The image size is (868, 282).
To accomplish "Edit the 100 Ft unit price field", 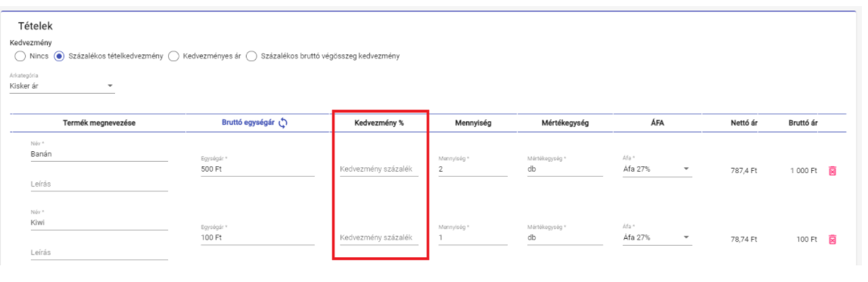I will (x=257, y=237).
